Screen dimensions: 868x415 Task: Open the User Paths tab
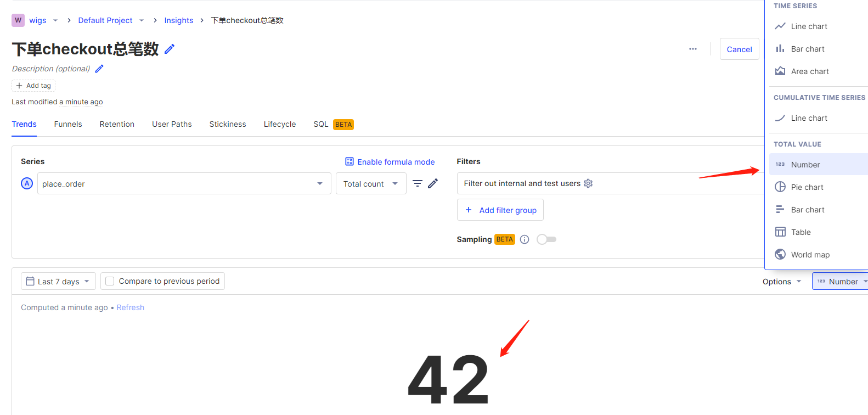[172, 124]
